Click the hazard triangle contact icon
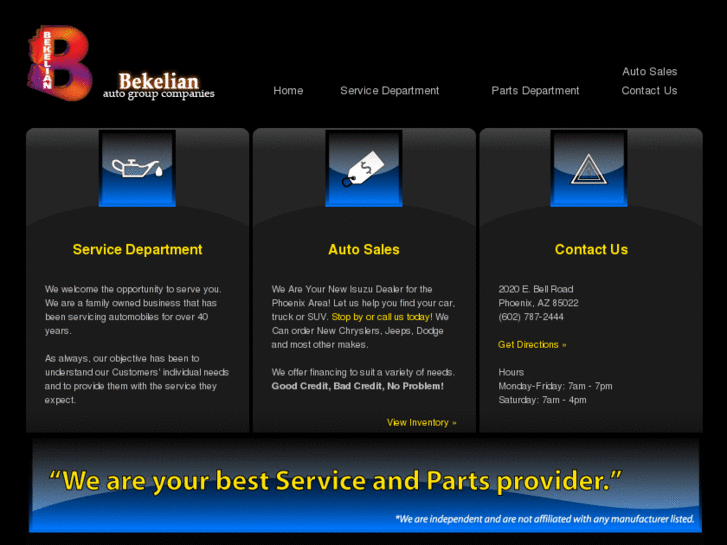This screenshot has height=545, width=727. coord(589,168)
